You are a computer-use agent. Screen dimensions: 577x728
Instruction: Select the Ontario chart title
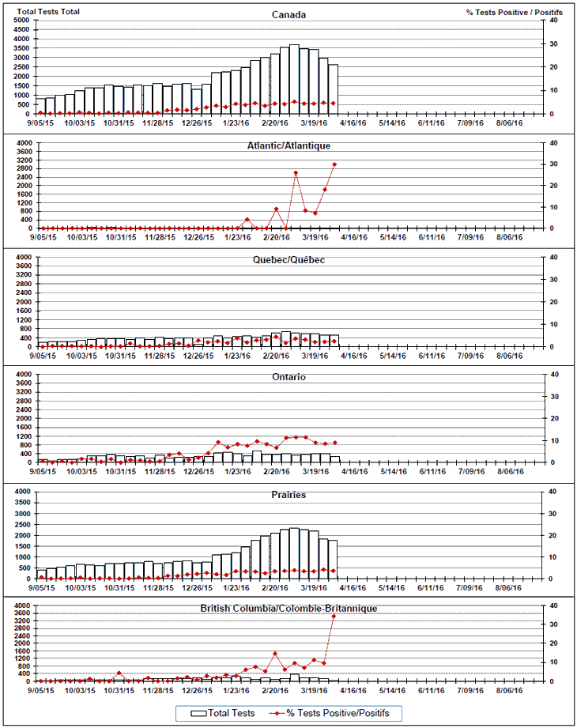(289, 377)
